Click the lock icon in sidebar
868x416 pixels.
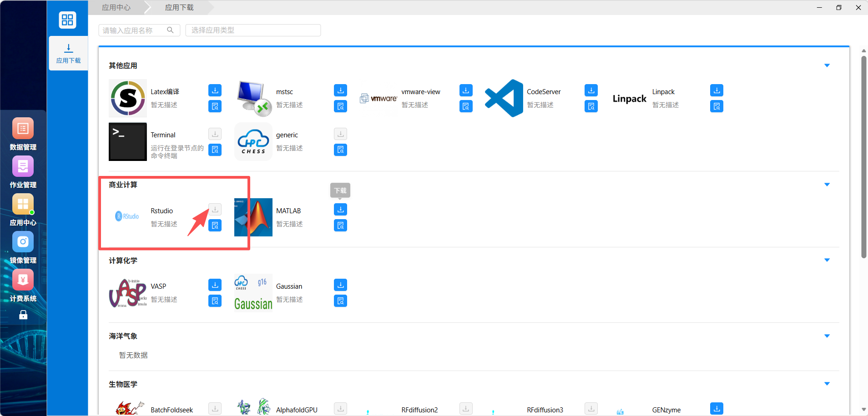click(23, 315)
